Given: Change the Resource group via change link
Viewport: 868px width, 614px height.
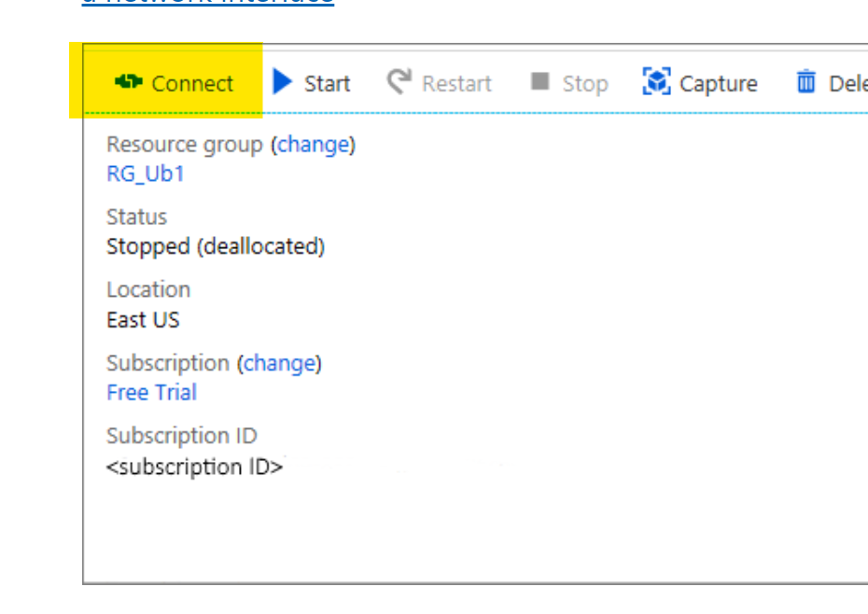Looking at the screenshot, I should [313, 145].
